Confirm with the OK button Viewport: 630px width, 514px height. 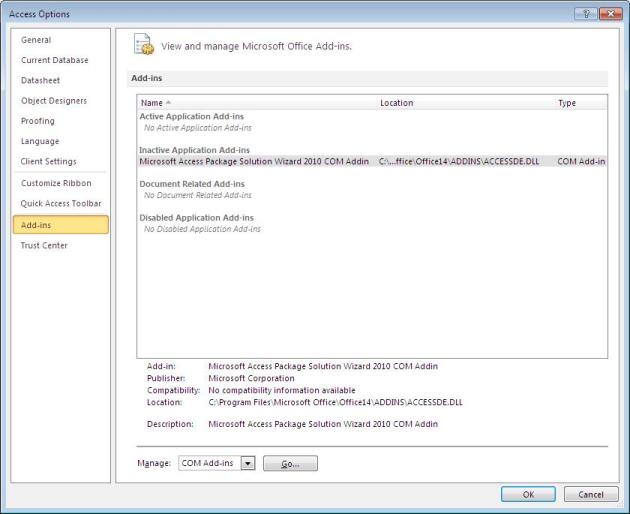(528, 494)
